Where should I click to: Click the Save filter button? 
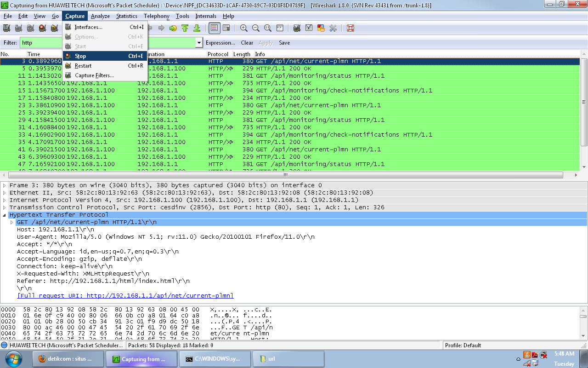coord(284,43)
